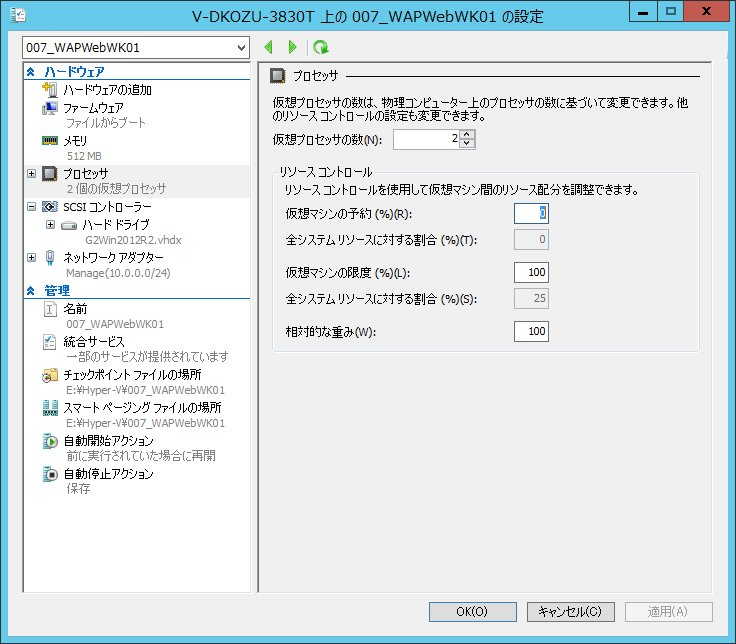This screenshot has width=736, height=644.
Task: Select ファームウェア in the tree
Action: click(x=93, y=108)
